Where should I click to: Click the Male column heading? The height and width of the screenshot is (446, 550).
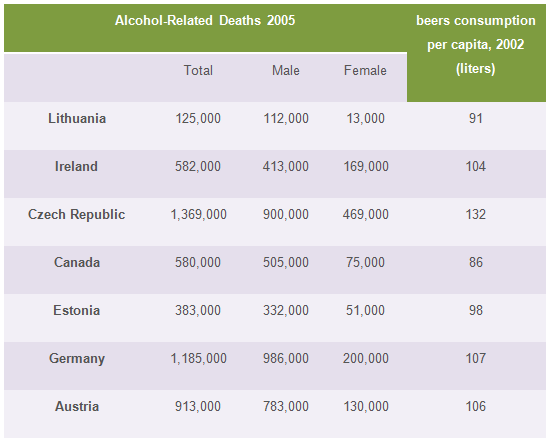coord(286,70)
